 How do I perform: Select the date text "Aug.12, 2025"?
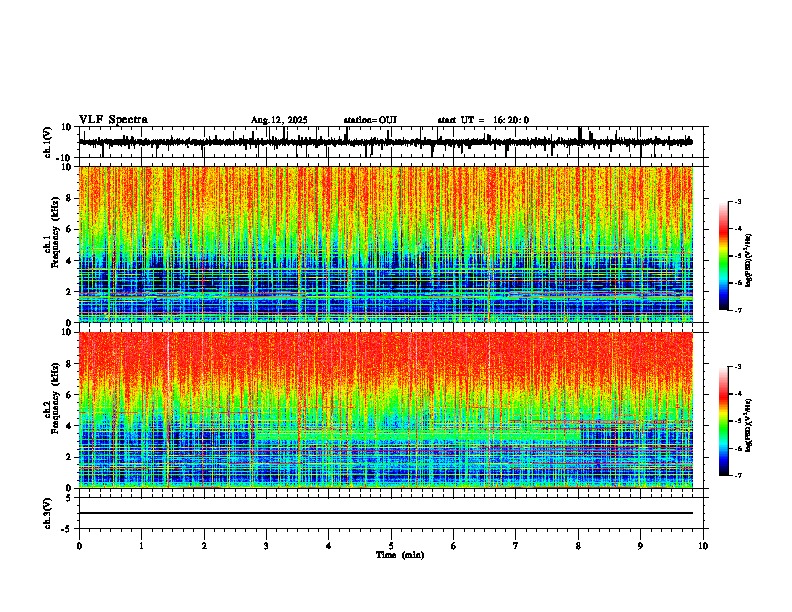(279, 120)
